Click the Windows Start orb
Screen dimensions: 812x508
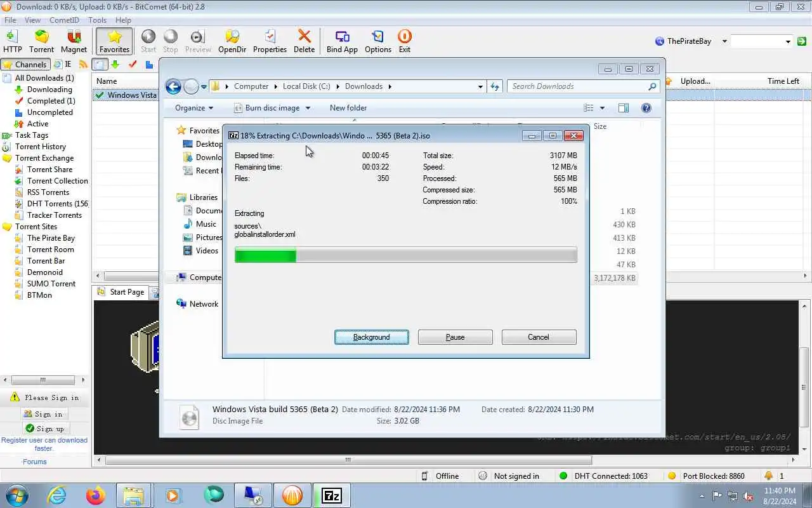17,495
